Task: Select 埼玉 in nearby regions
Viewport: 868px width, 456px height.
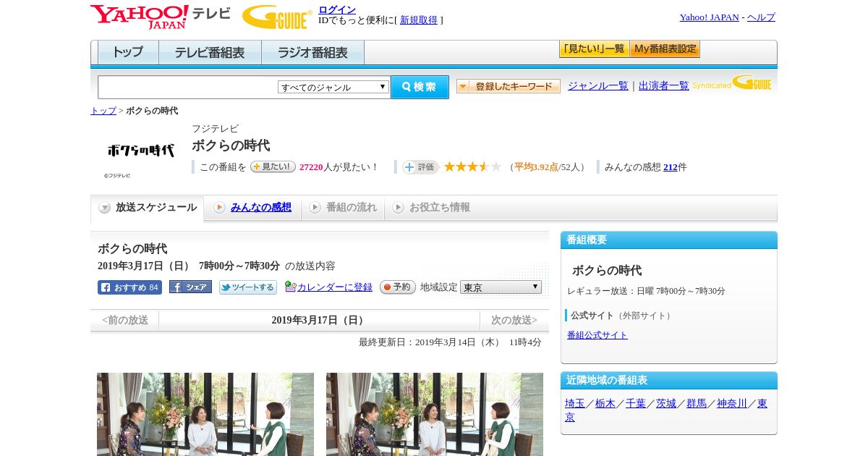Action: point(575,404)
